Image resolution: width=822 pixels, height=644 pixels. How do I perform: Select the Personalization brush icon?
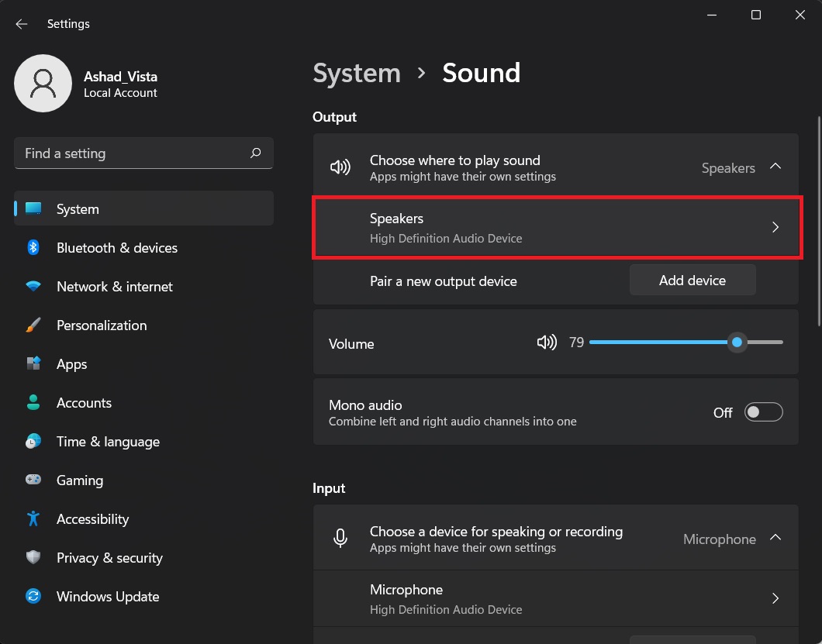33,325
